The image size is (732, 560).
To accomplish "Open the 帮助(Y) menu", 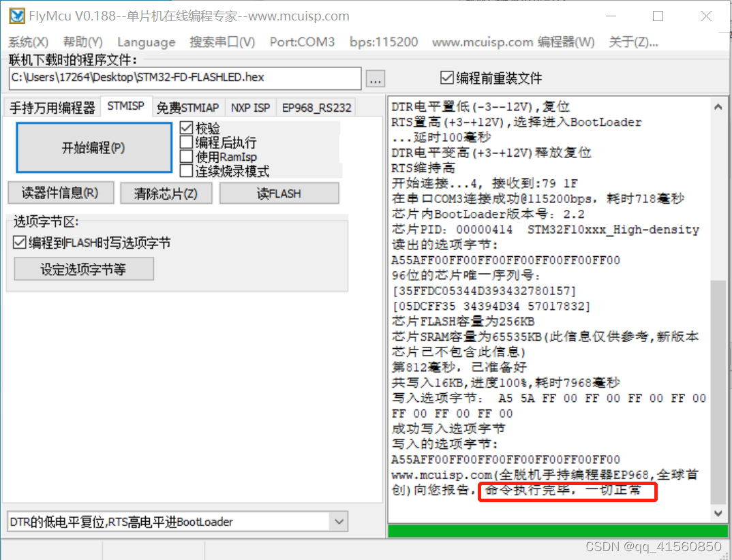I will pyautogui.click(x=83, y=42).
